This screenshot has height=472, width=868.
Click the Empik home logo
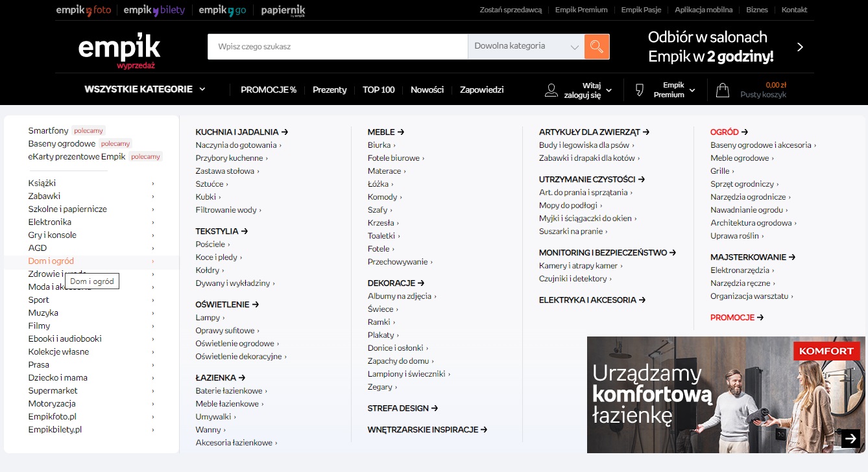click(119, 49)
